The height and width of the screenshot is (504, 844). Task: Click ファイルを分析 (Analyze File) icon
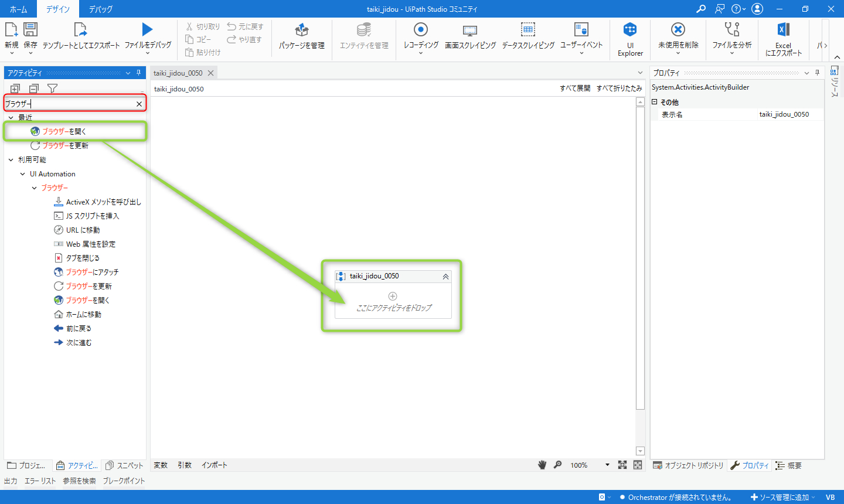[x=732, y=29]
